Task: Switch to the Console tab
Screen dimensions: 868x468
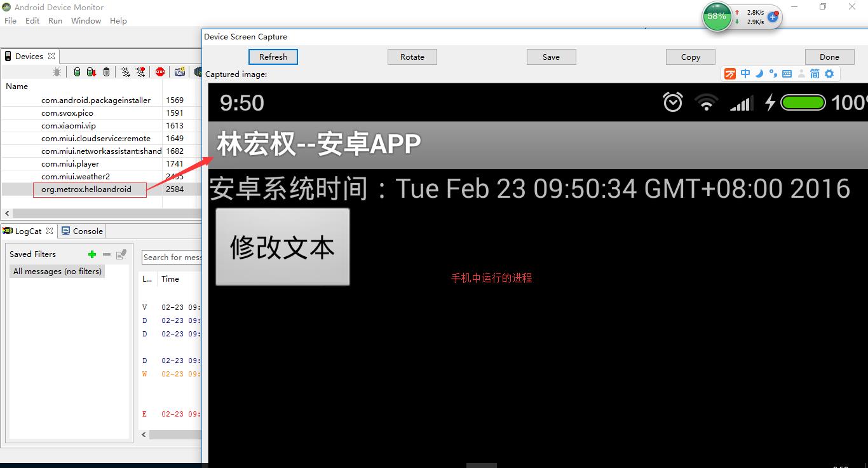Action: pos(82,231)
